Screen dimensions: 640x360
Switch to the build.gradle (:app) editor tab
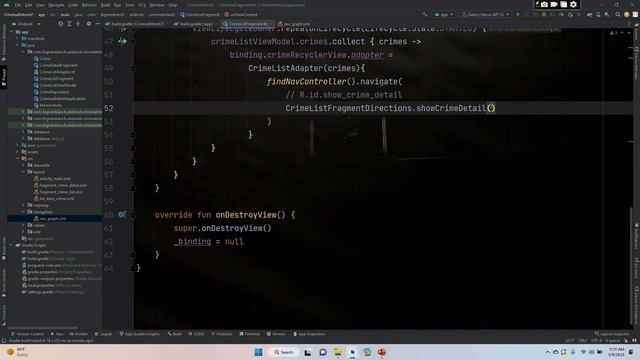pyautogui.click(x=193, y=24)
